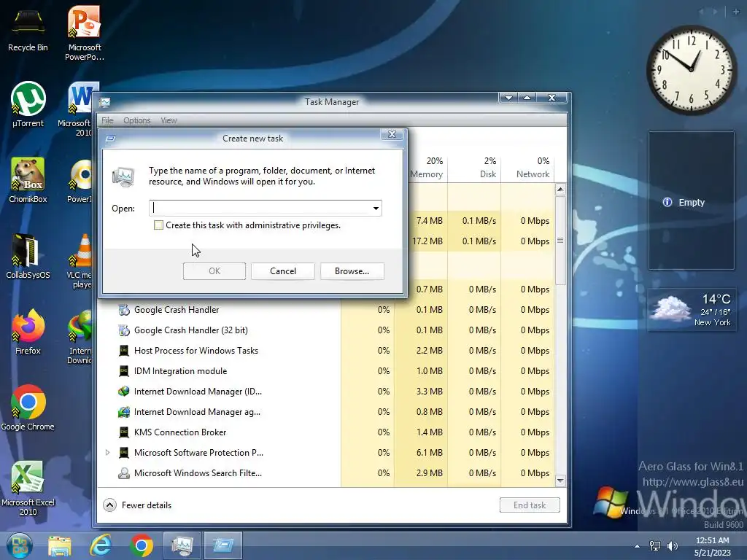Click the process list scrollbar thumb
Image resolution: width=747 pixels, height=560 pixels.
[560, 241]
